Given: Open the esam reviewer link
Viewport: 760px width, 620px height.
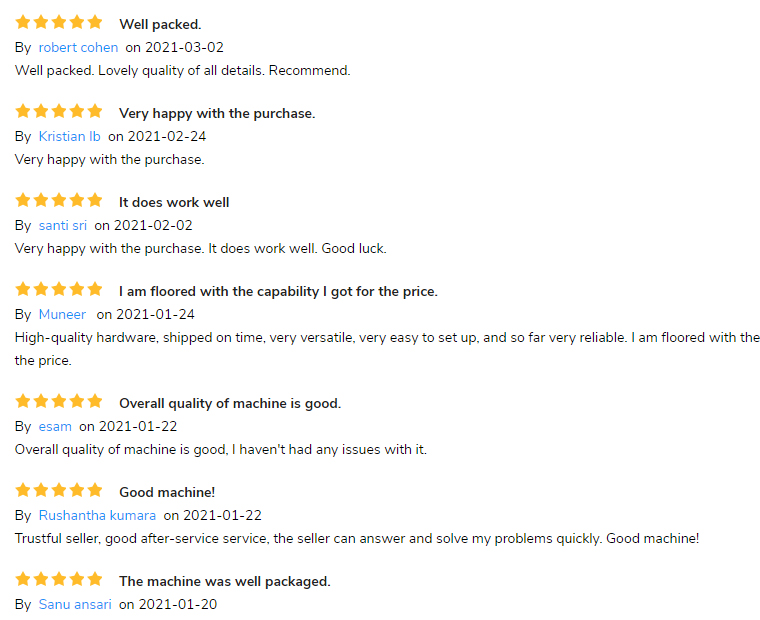Looking at the screenshot, I should coord(55,426).
